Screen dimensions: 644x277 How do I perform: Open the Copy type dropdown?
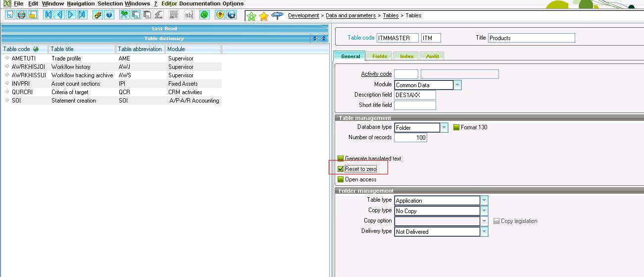tap(484, 211)
